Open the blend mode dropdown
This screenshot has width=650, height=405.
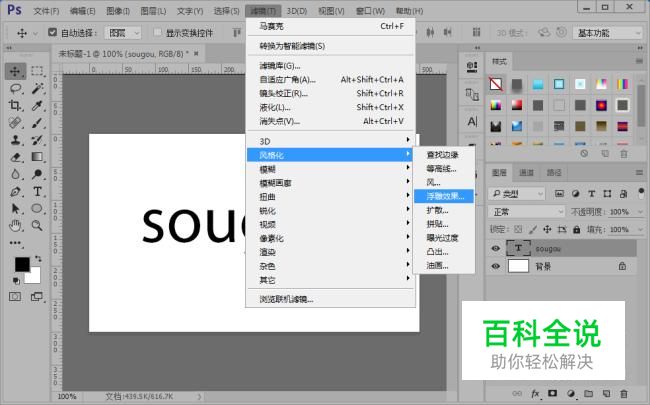[526, 212]
